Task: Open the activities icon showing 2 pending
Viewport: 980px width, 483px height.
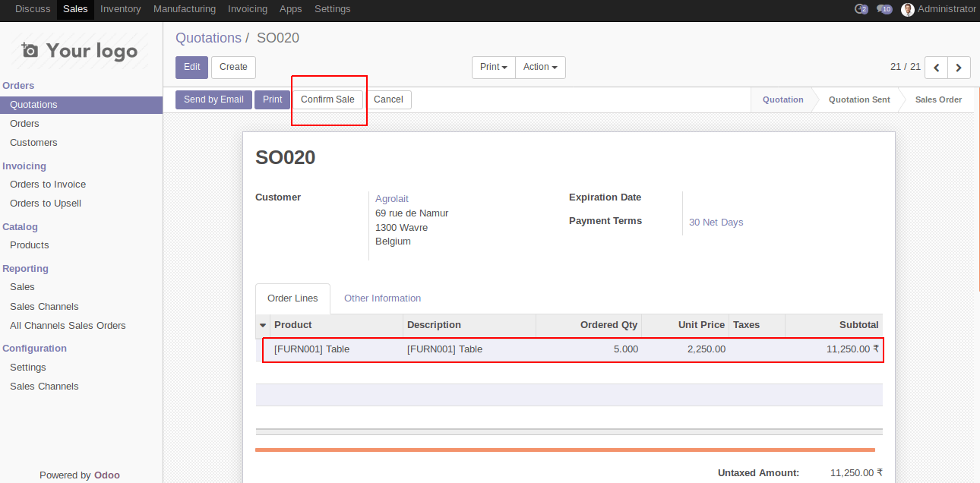Action: click(861, 9)
